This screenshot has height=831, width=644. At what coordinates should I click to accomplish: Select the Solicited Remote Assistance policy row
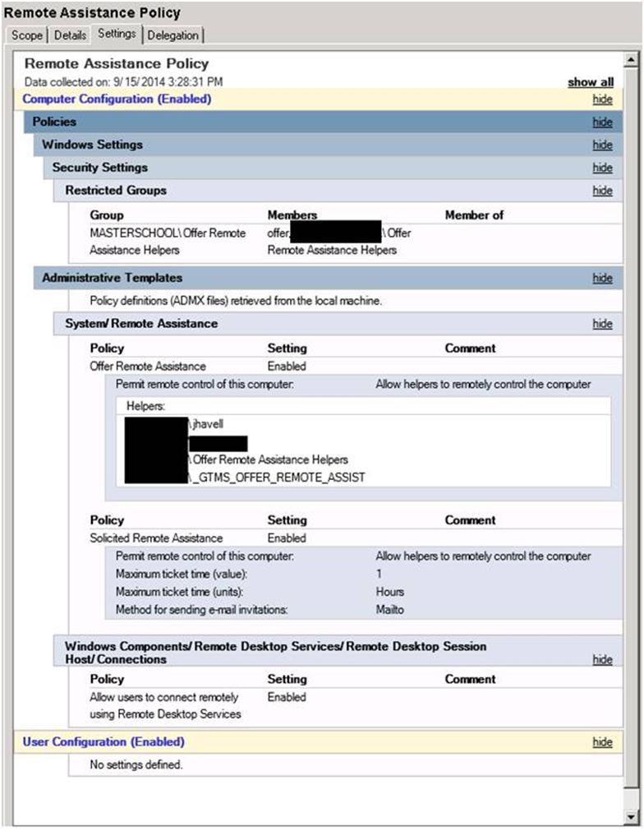pos(156,538)
